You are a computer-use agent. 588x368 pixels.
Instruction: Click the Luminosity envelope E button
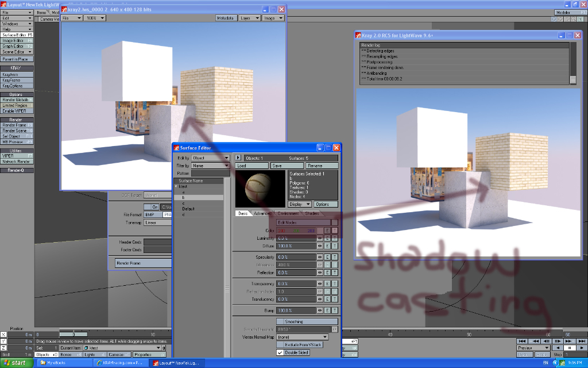coord(327,238)
